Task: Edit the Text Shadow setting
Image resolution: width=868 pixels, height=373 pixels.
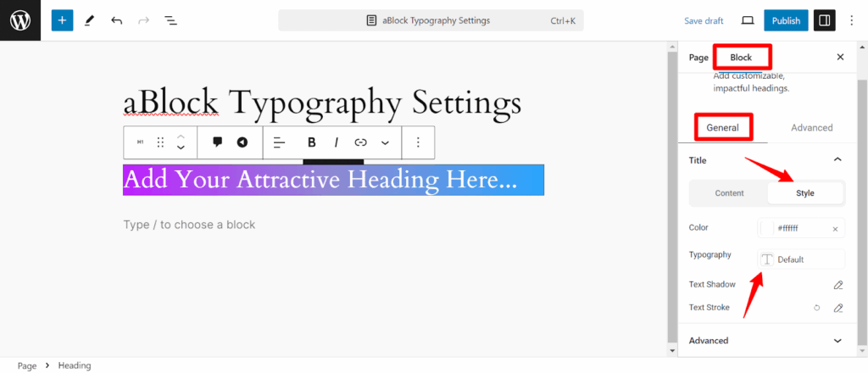Action: (838, 285)
